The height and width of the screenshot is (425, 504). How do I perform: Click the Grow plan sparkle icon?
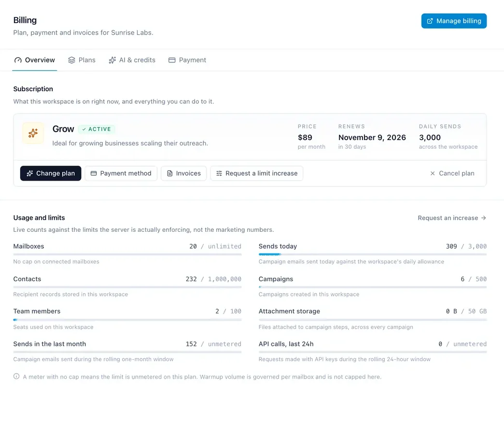33,133
